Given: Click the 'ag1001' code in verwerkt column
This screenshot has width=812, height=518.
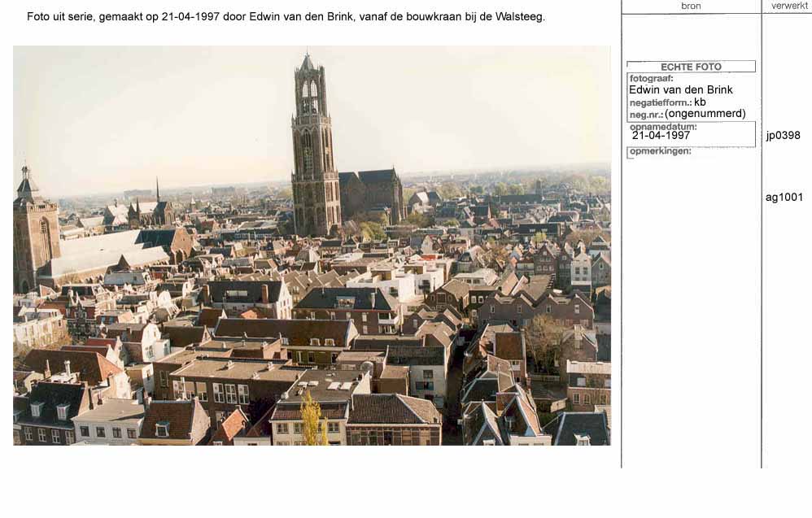Looking at the screenshot, I should click(784, 197).
